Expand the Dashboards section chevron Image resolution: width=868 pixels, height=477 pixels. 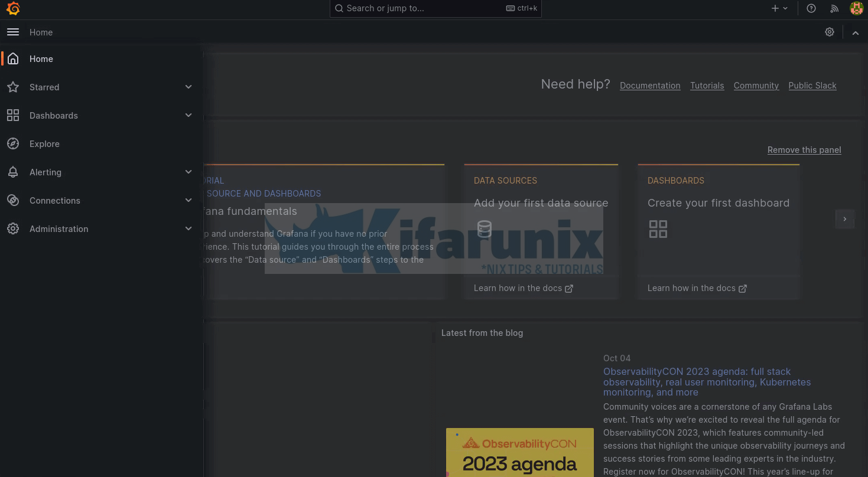click(x=188, y=116)
